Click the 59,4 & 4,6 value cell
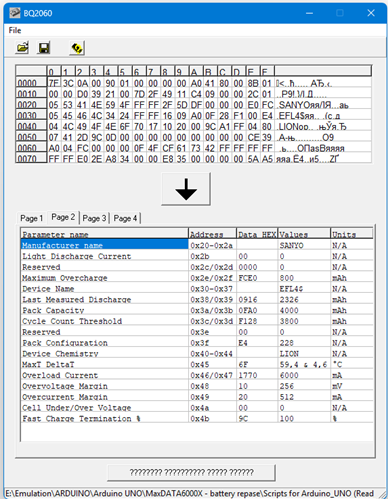The width and height of the screenshot is (388, 499). 304,365
